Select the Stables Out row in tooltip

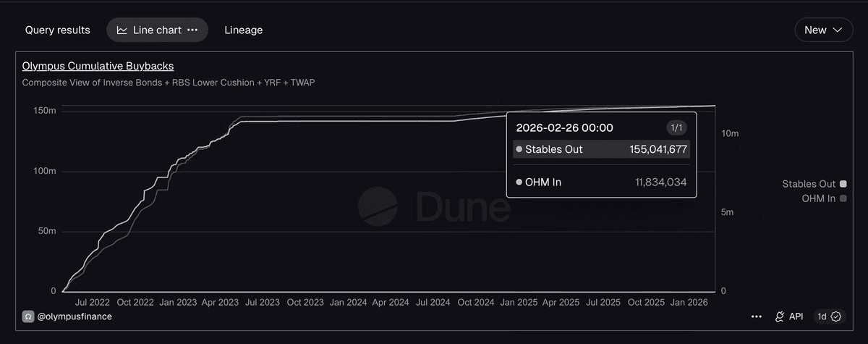[601, 149]
